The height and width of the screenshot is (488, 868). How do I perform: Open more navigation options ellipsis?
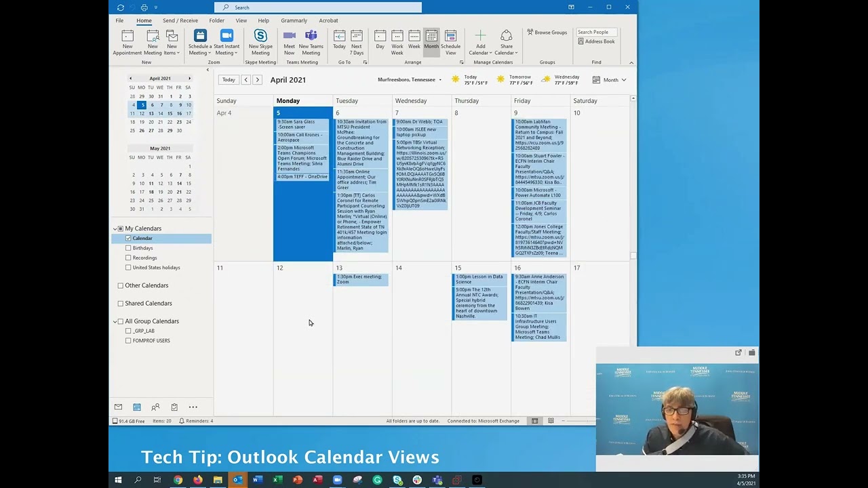pos(193,407)
